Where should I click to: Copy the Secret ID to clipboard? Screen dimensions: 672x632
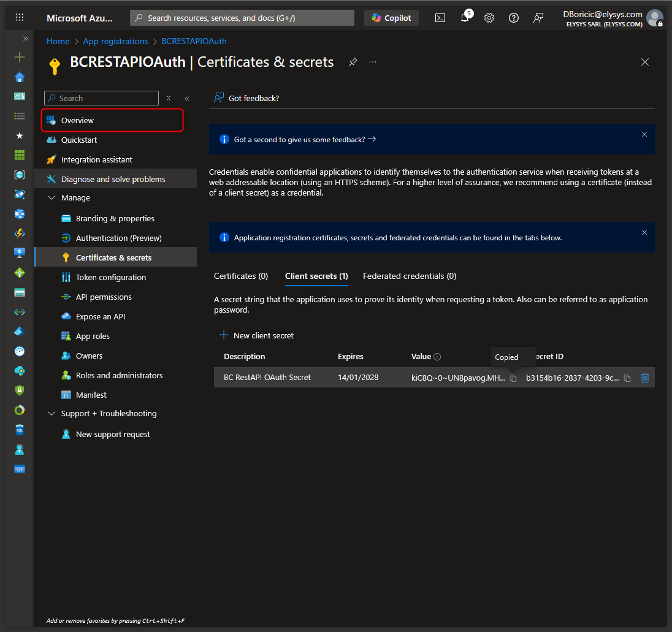pyautogui.click(x=627, y=378)
